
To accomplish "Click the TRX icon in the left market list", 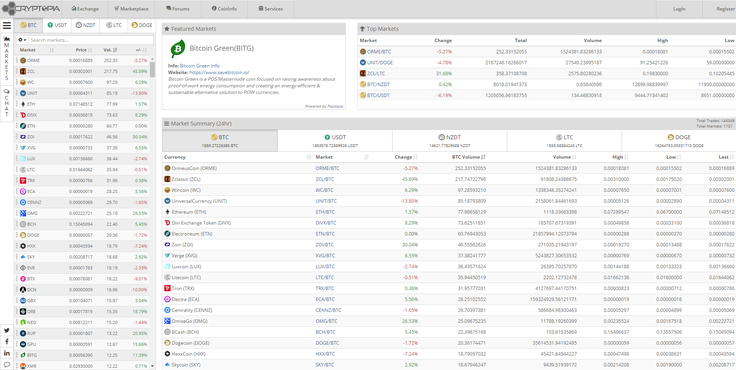I will 23,180.
